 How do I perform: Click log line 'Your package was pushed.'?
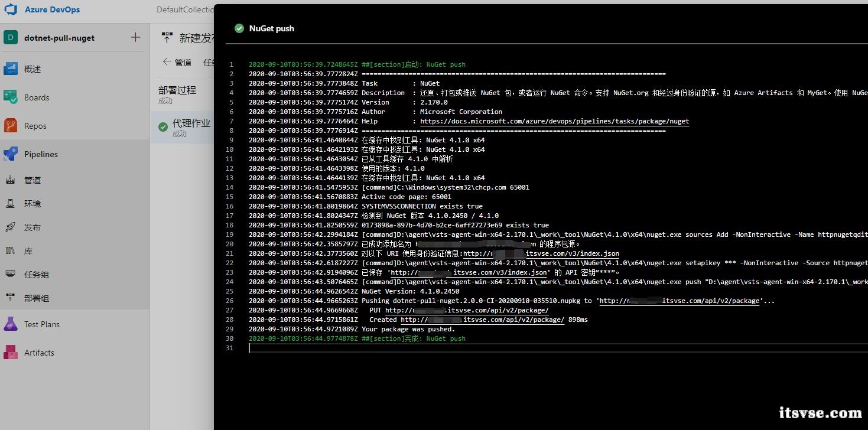[x=408, y=329]
